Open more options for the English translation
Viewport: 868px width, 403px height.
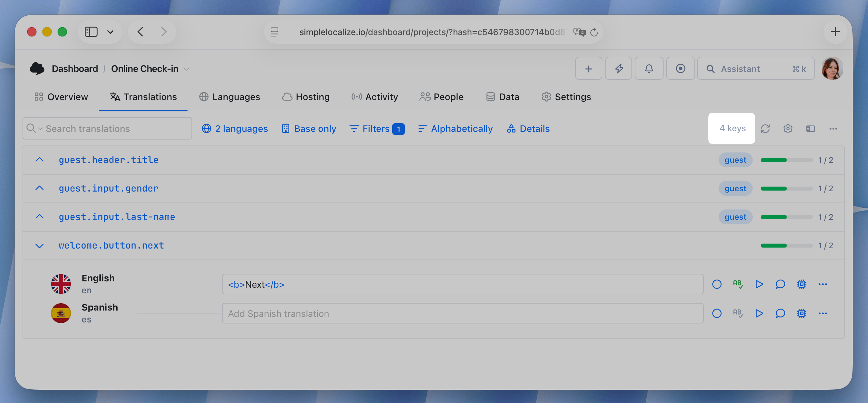coord(823,284)
